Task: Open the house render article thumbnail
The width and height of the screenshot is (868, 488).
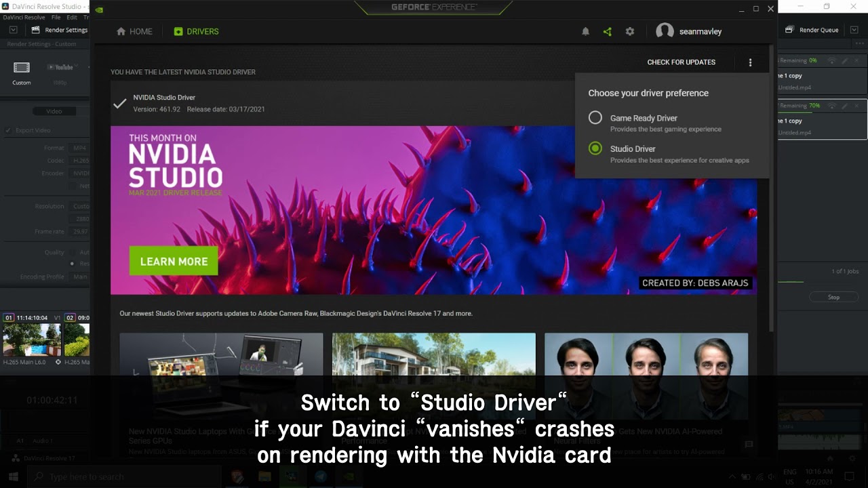Action: point(433,376)
